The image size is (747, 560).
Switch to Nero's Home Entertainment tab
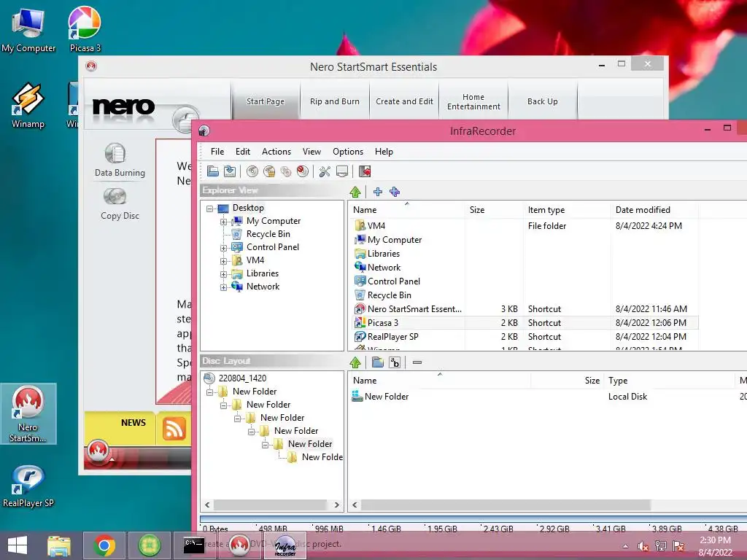coord(473,101)
